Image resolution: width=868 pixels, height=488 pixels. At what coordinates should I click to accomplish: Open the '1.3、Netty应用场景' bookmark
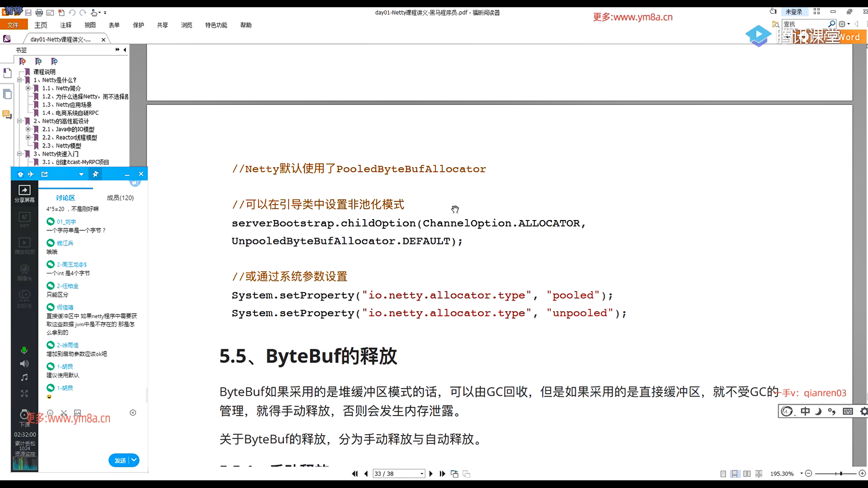[x=67, y=105]
